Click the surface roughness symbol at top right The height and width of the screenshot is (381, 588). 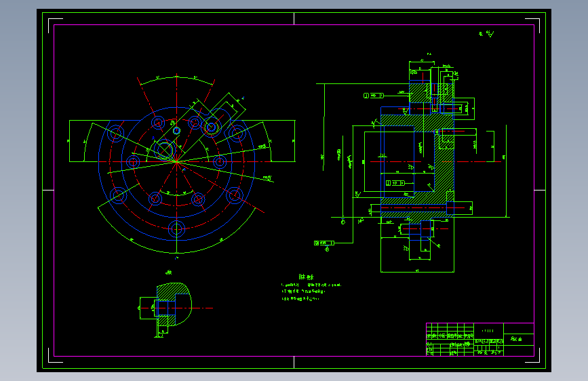pos(486,34)
